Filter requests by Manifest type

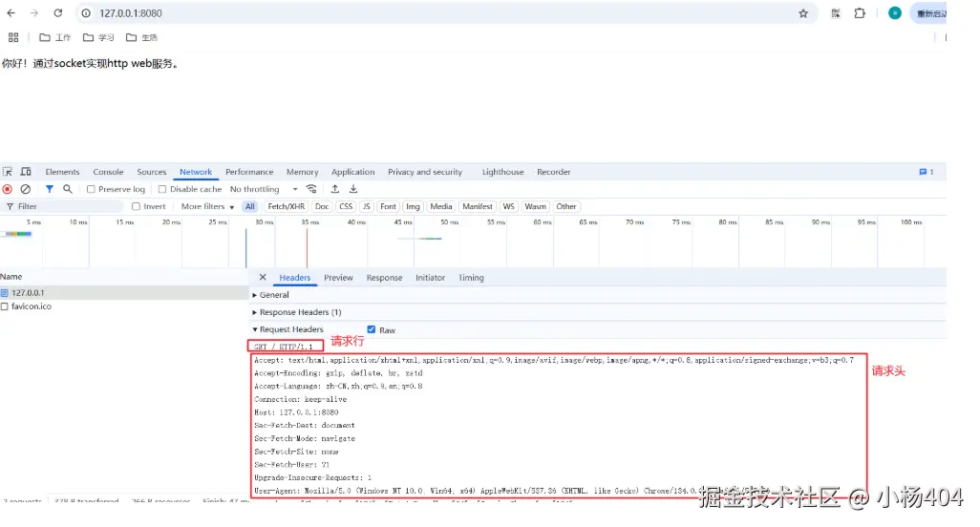coord(478,206)
